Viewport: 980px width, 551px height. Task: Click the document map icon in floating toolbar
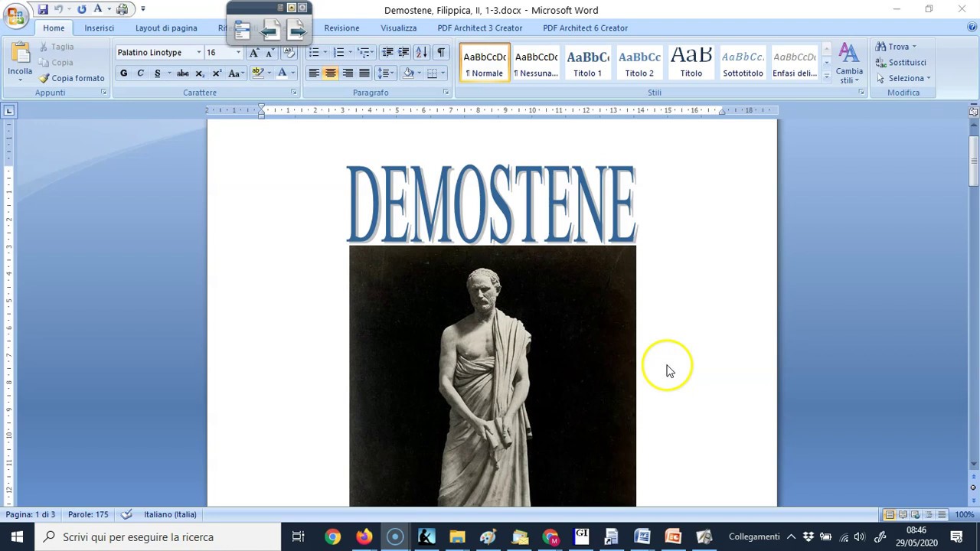pos(242,31)
